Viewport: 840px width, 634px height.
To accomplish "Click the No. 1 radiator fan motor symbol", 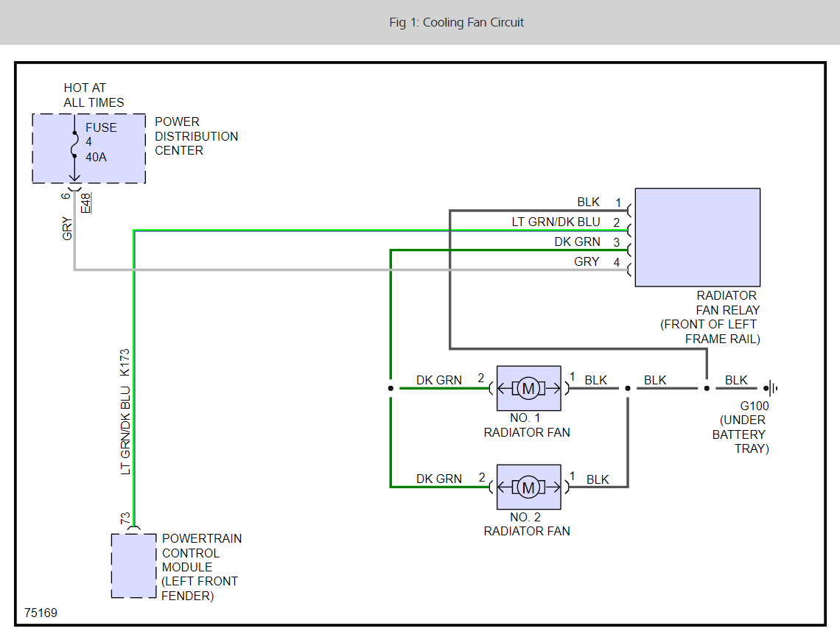I will (x=528, y=388).
